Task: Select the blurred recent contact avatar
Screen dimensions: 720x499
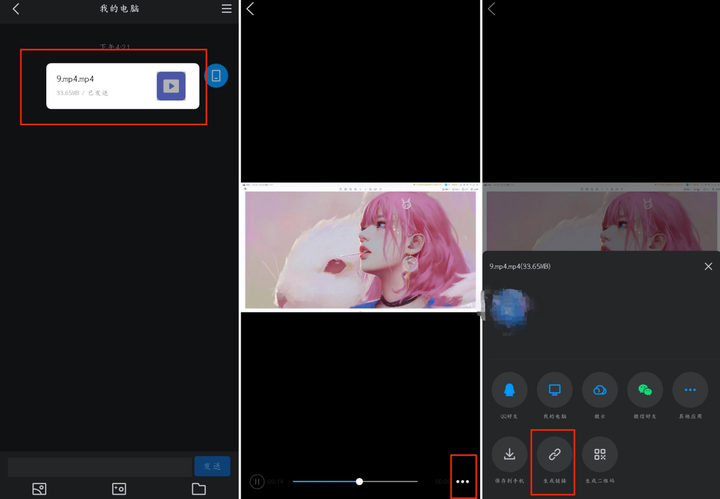Action: tap(510, 308)
